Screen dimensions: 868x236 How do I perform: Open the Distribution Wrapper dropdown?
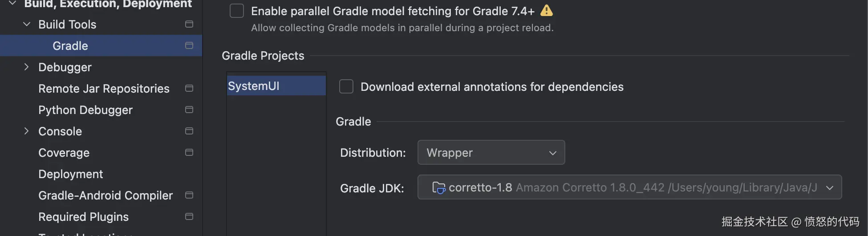click(x=491, y=152)
